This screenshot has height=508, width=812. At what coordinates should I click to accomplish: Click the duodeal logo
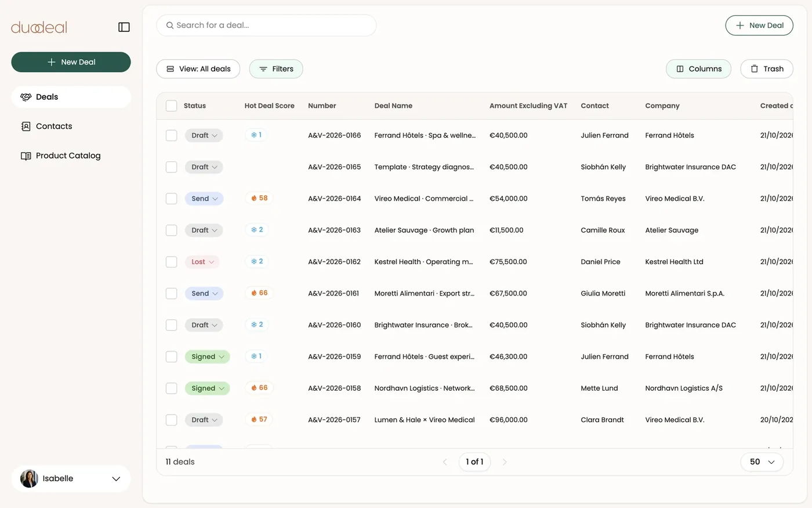point(39,27)
